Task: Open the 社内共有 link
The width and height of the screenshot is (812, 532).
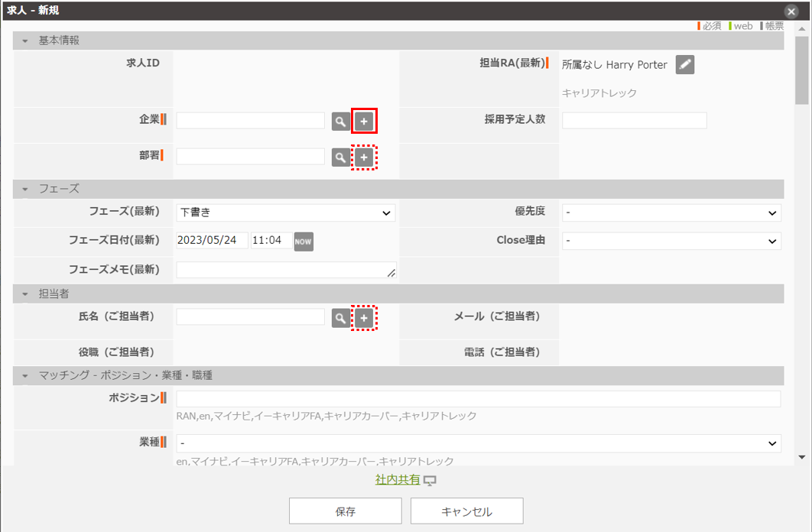Action: [398, 480]
